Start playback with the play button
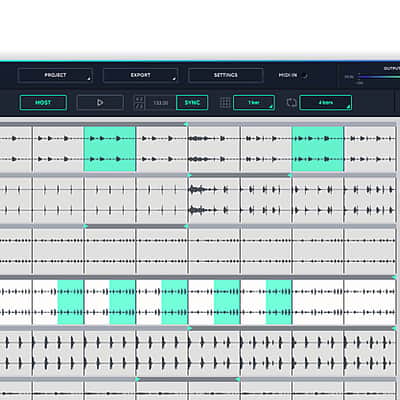 (x=100, y=103)
